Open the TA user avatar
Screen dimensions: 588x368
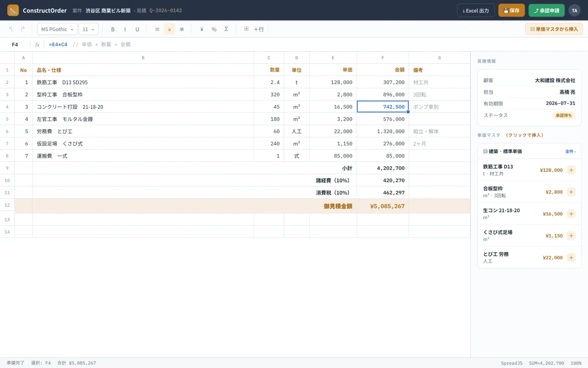574,10
